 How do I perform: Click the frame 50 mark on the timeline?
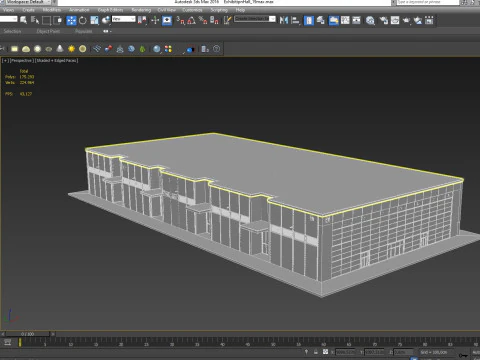[x=273, y=343]
